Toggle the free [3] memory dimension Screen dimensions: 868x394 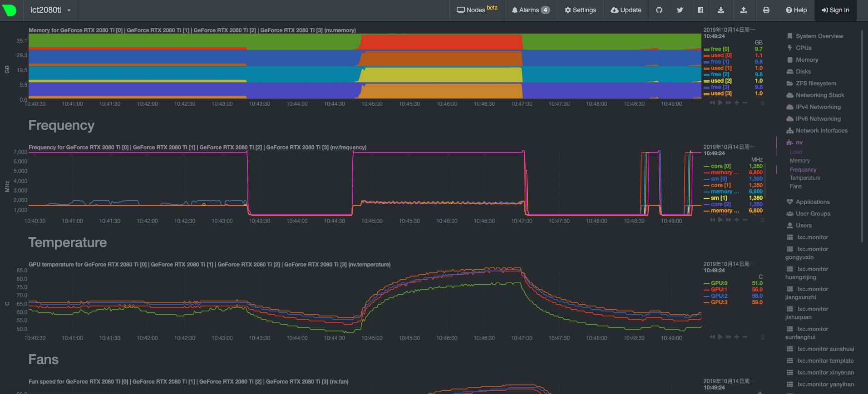720,87
